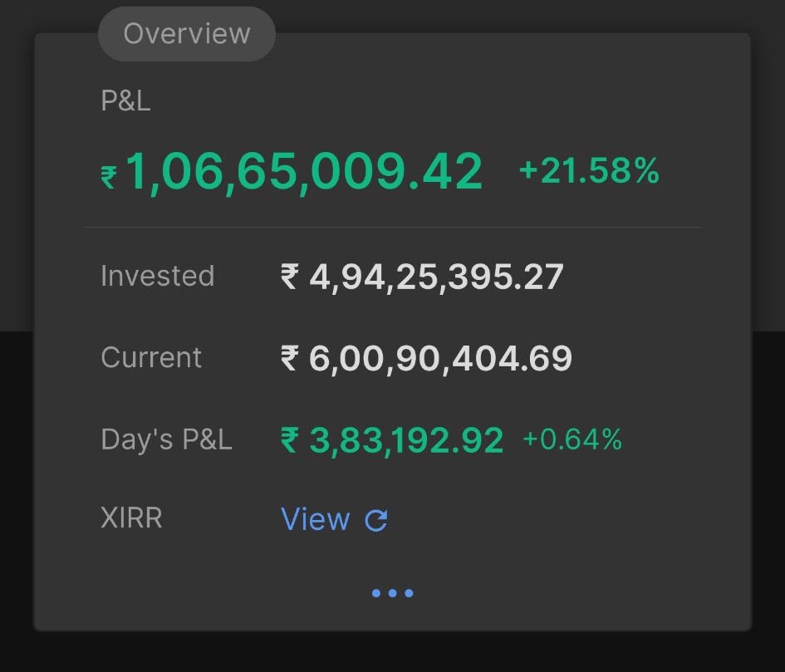Tap the Day's P&L amount 3,83,192.92
Image resolution: width=785 pixels, height=672 pixels.
coord(392,440)
